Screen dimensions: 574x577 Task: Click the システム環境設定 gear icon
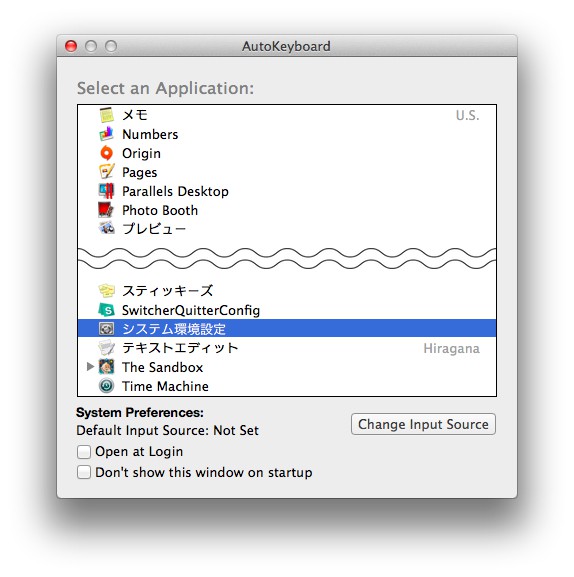pyautogui.click(x=107, y=329)
